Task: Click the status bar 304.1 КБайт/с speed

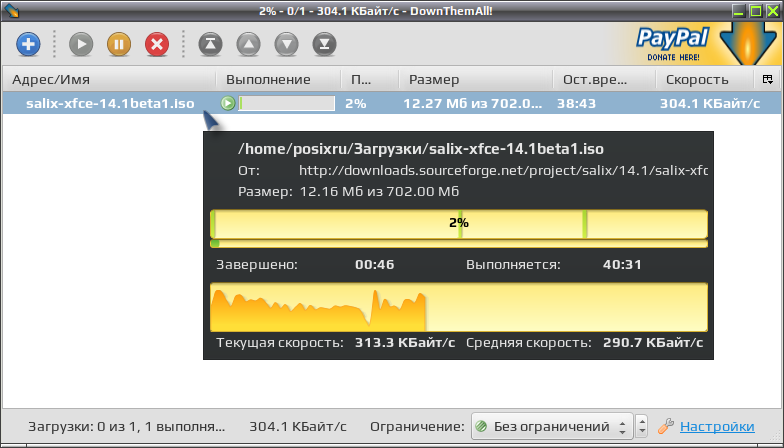Action: click(x=298, y=426)
